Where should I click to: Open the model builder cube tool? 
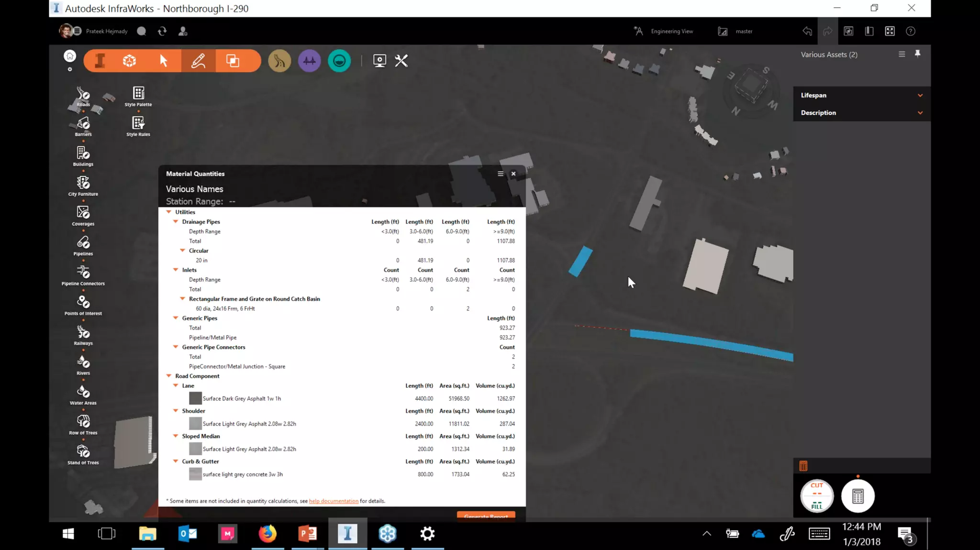point(130,61)
